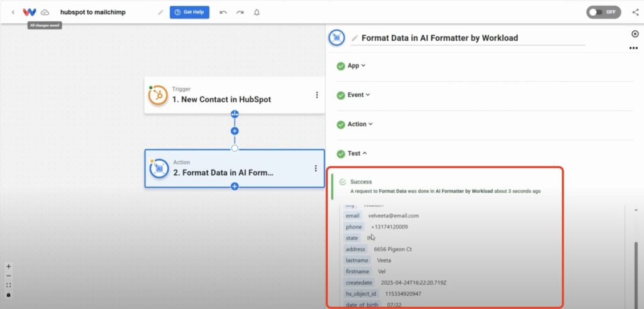This screenshot has width=644, height=309.
Task: Click the Success status message
Action: coord(361,182)
